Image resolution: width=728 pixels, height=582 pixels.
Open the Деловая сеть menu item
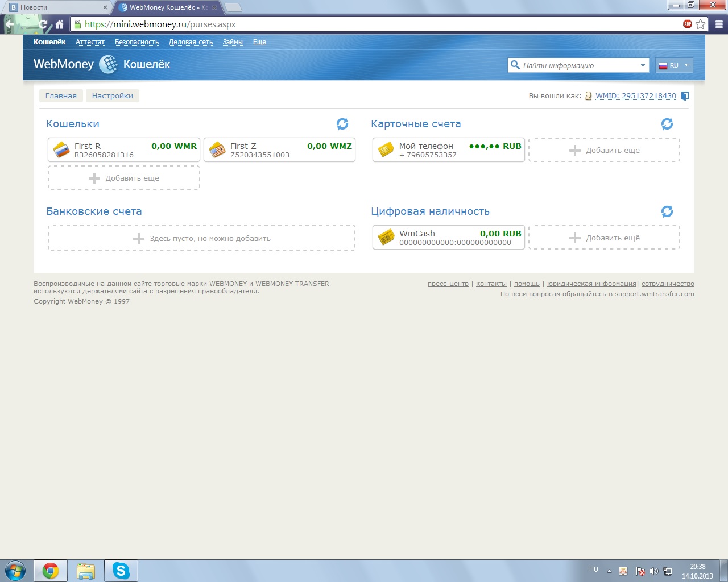pyautogui.click(x=191, y=42)
